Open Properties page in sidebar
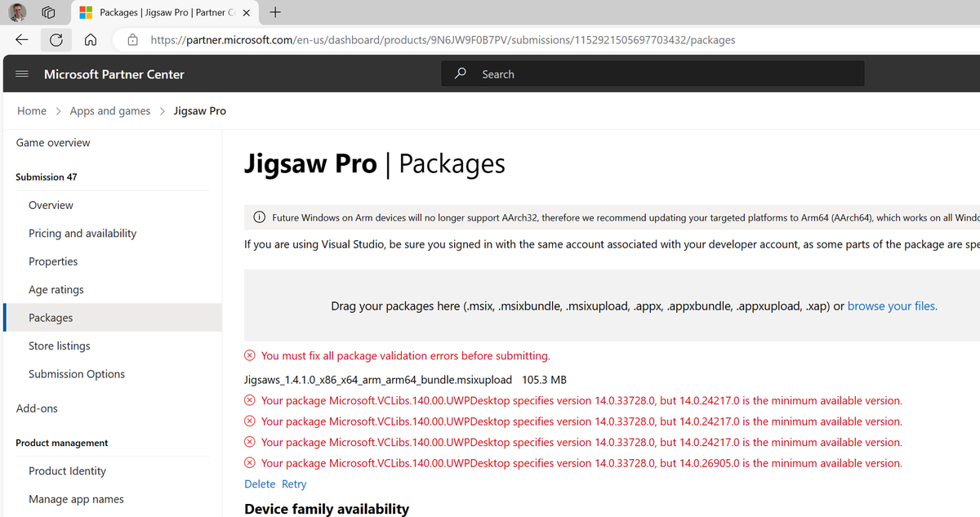The image size is (980, 517). click(53, 261)
